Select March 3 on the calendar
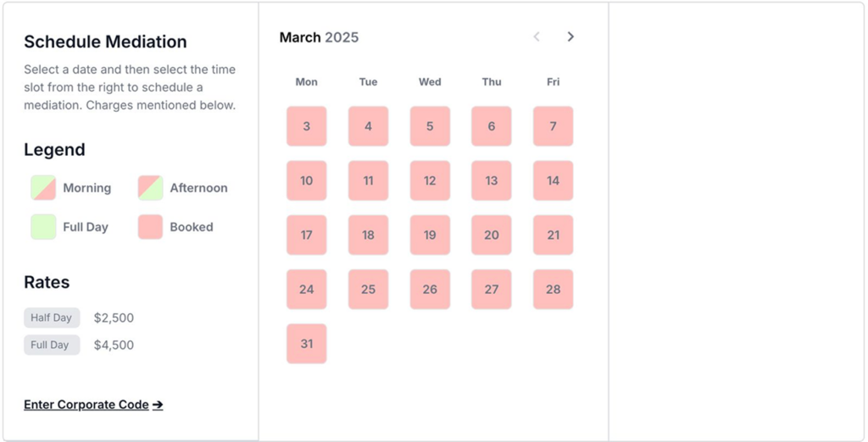Image resolution: width=868 pixels, height=442 pixels. pos(307,126)
